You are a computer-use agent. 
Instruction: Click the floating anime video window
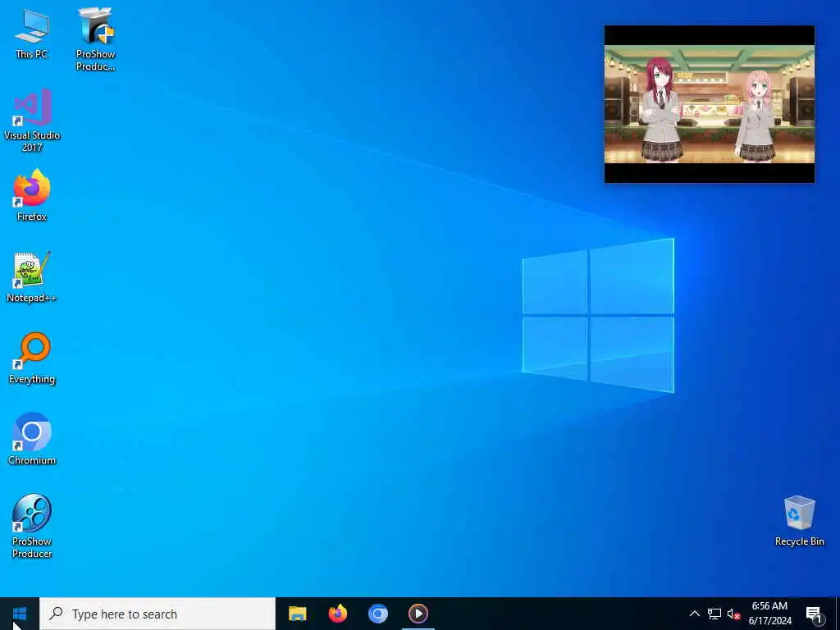[x=710, y=104]
